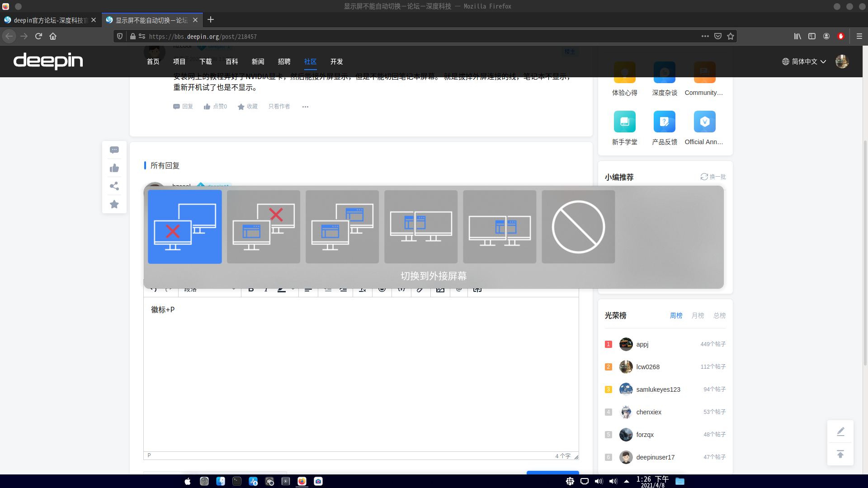The height and width of the screenshot is (488, 868).
Task: Toggle 收藏 star on the post
Action: click(248, 107)
